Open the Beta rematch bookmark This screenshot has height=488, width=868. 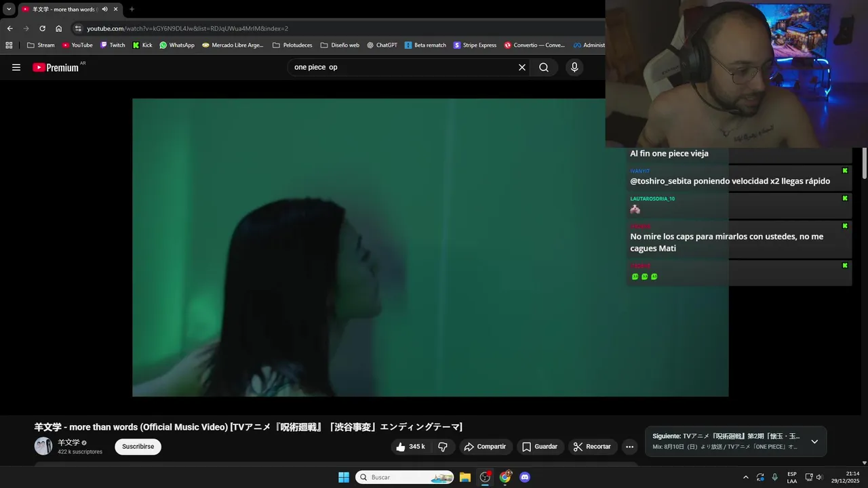click(x=425, y=45)
